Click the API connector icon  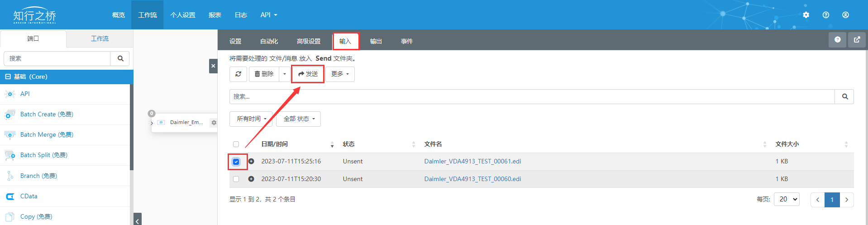tap(10, 94)
